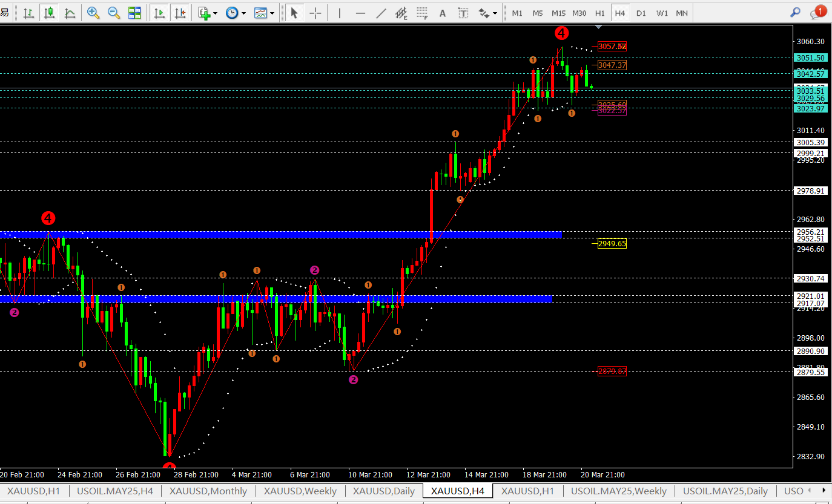Toggle Auto Scroll for the chart
This screenshot has height=504, width=832.
coord(159,13)
